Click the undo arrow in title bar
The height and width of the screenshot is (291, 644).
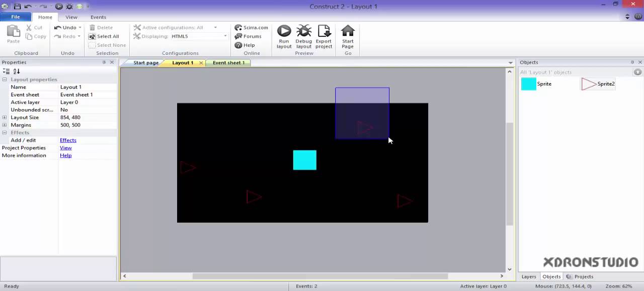28,7
